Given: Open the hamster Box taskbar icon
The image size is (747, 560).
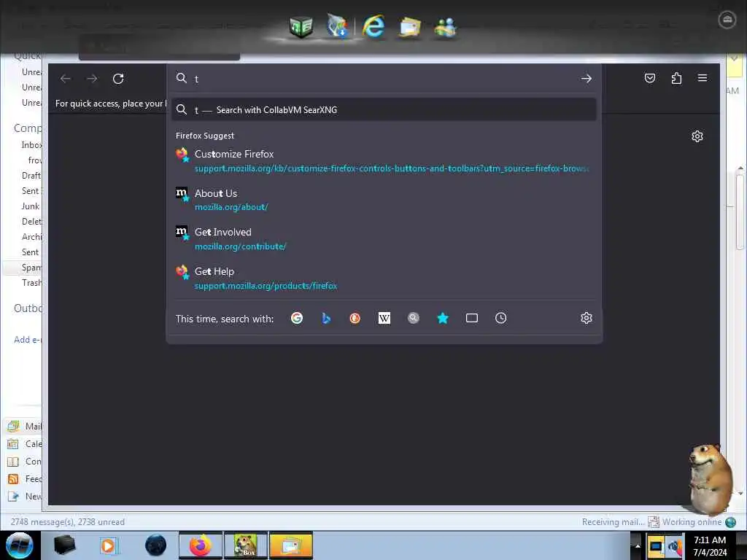Looking at the screenshot, I should tap(247, 545).
